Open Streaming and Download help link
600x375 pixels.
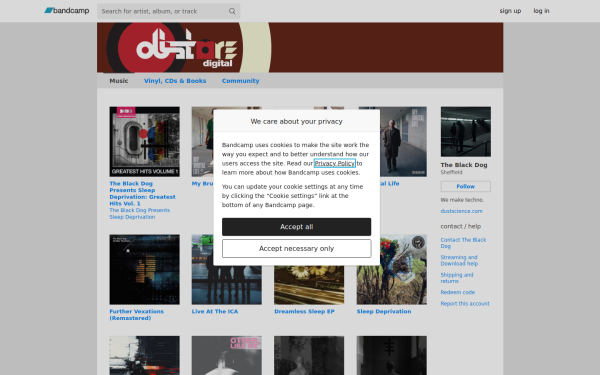pyautogui.click(x=459, y=261)
